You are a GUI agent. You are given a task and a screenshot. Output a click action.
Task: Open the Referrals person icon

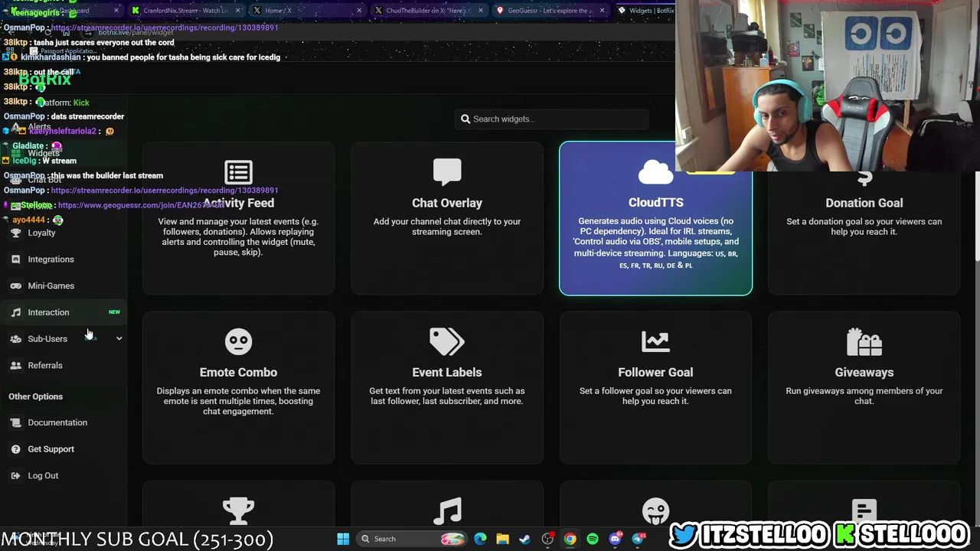[x=15, y=365]
